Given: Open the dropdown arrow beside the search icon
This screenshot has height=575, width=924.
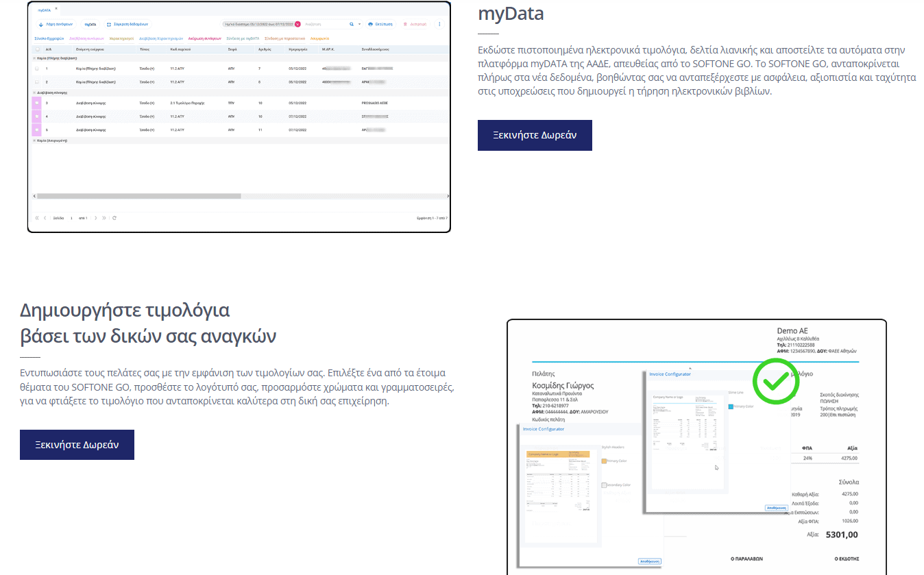Looking at the screenshot, I should (360, 24).
